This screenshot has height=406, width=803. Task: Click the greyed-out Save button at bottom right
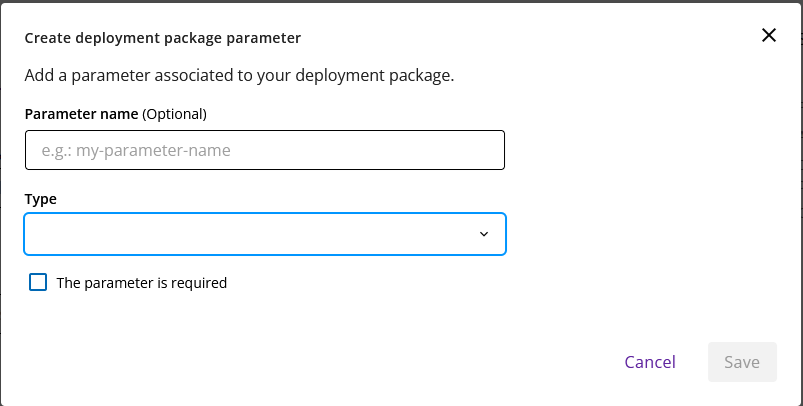742,362
